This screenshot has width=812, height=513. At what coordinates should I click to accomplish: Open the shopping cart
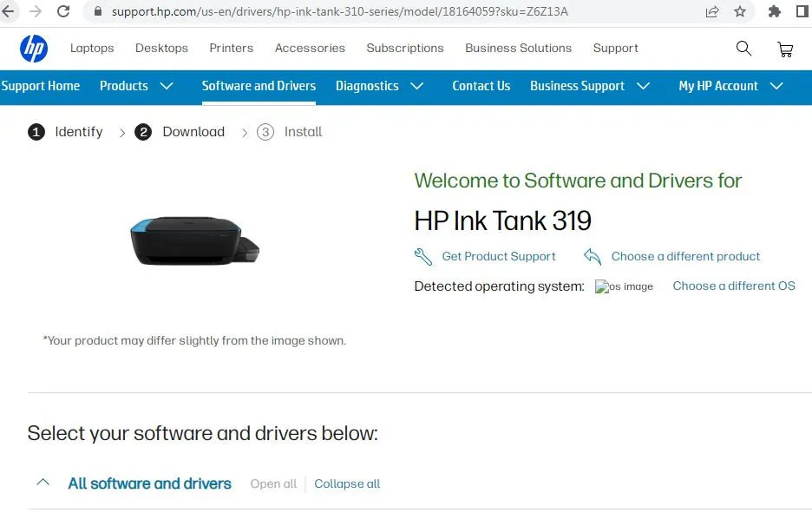click(x=785, y=49)
